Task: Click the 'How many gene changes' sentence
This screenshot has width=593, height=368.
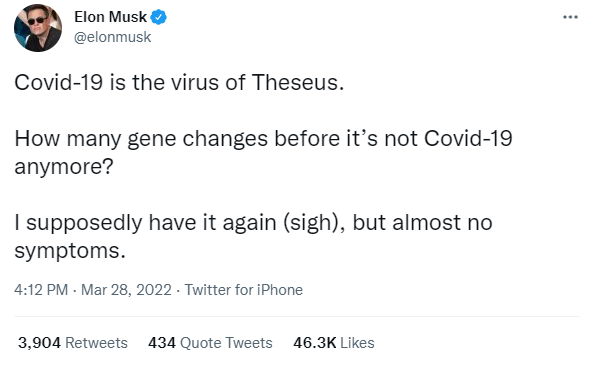Action: point(263,152)
